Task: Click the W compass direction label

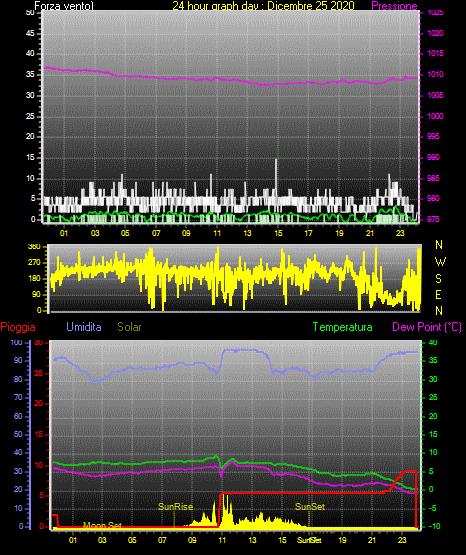Action: point(440,262)
